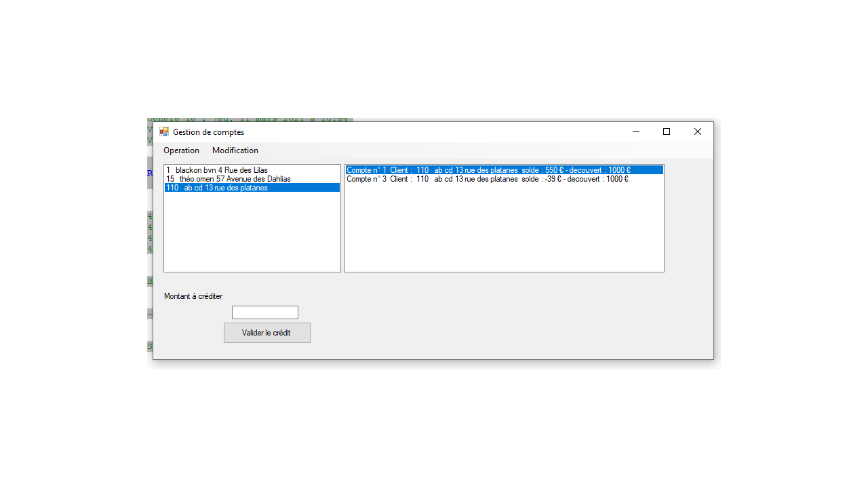Click the Montant à créditer label
The image size is (868, 488).
click(193, 296)
